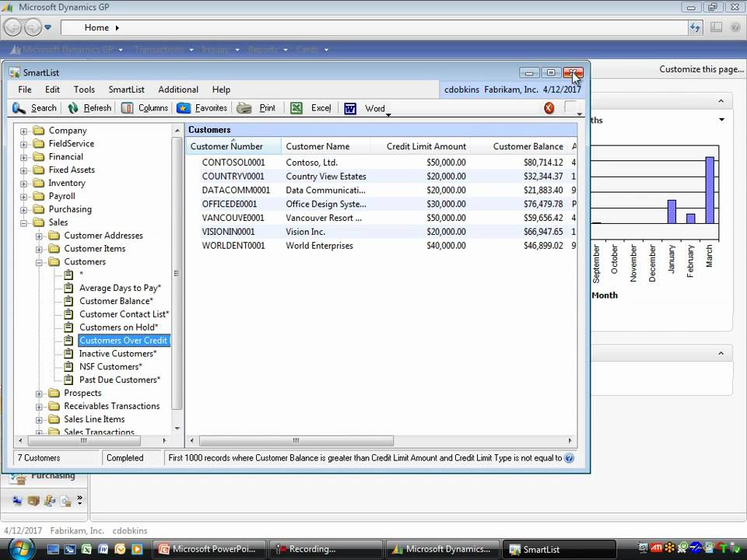Select the Average Days to Pay* favorite

click(x=120, y=288)
